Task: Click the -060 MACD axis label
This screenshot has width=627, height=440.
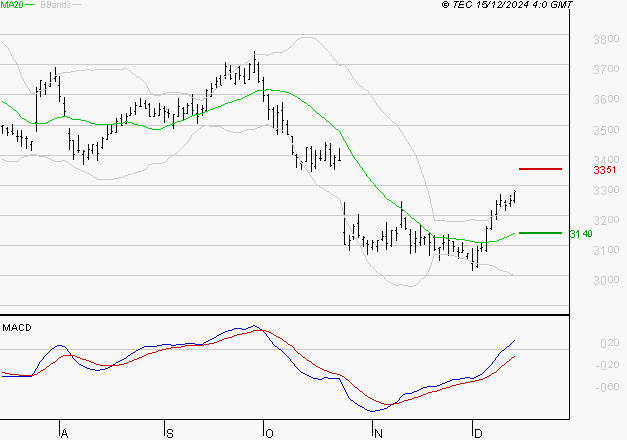Action: [x=607, y=387]
